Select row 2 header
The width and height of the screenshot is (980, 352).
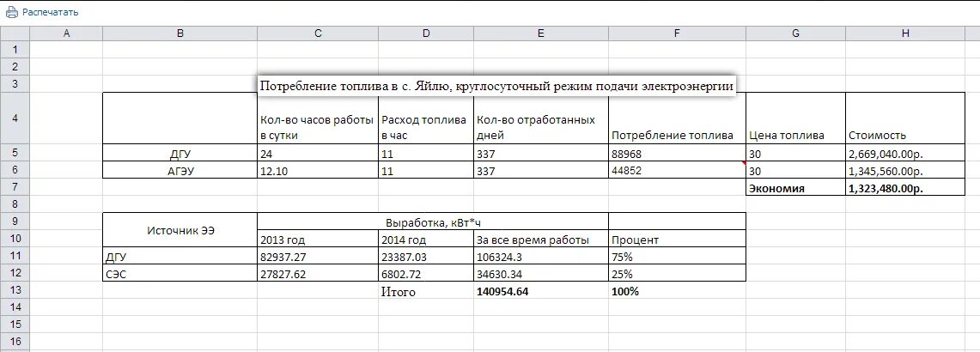point(15,67)
